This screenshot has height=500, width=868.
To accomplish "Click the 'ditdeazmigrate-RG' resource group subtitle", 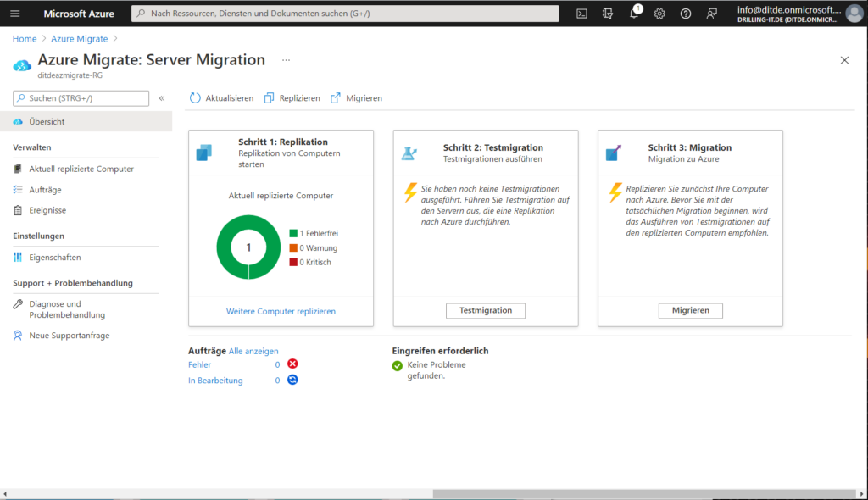I will [70, 75].
